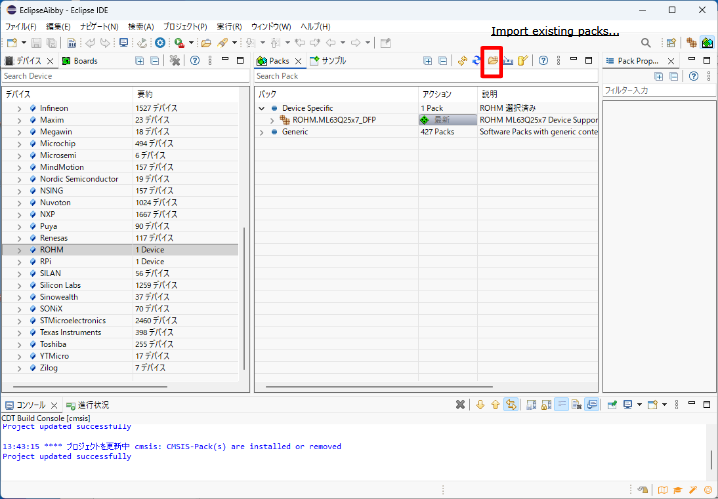Click the pin console icon

point(612,405)
